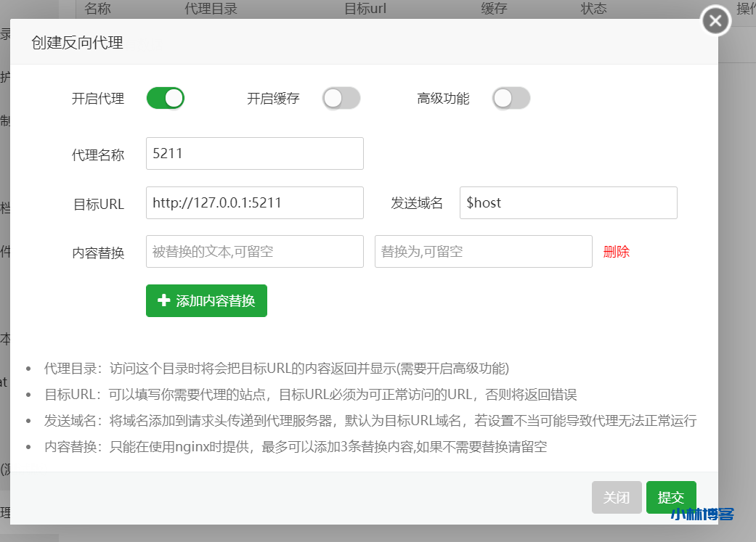This screenshot has width=756, height=542.
Task: Disable the 开启代理 switch
Action: (x=166, y=99)
